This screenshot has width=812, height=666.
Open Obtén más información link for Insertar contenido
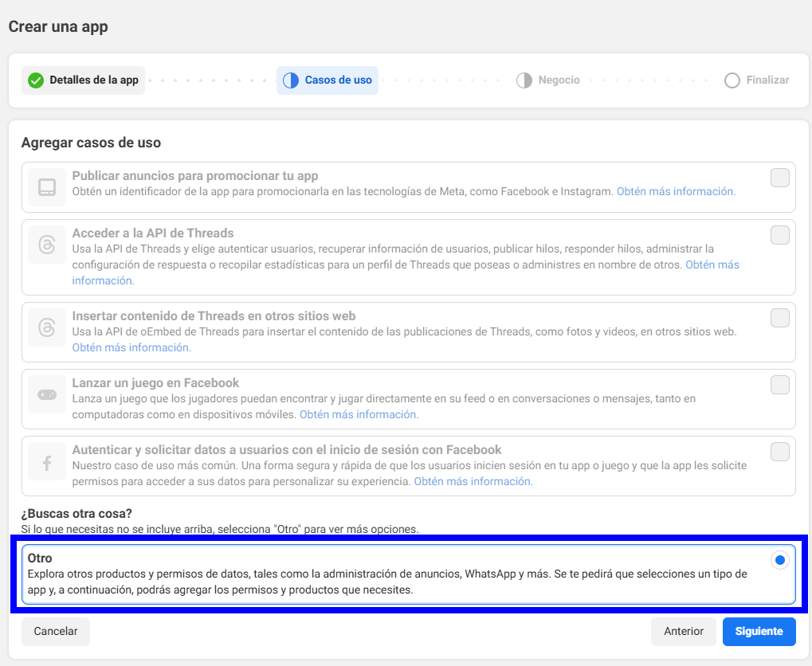coord(131,347)
